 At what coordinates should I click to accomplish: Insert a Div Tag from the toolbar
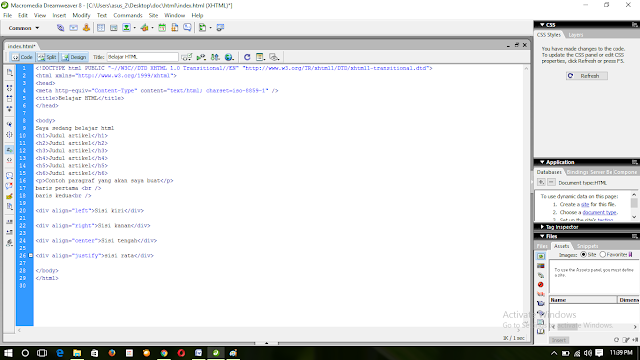113,28
